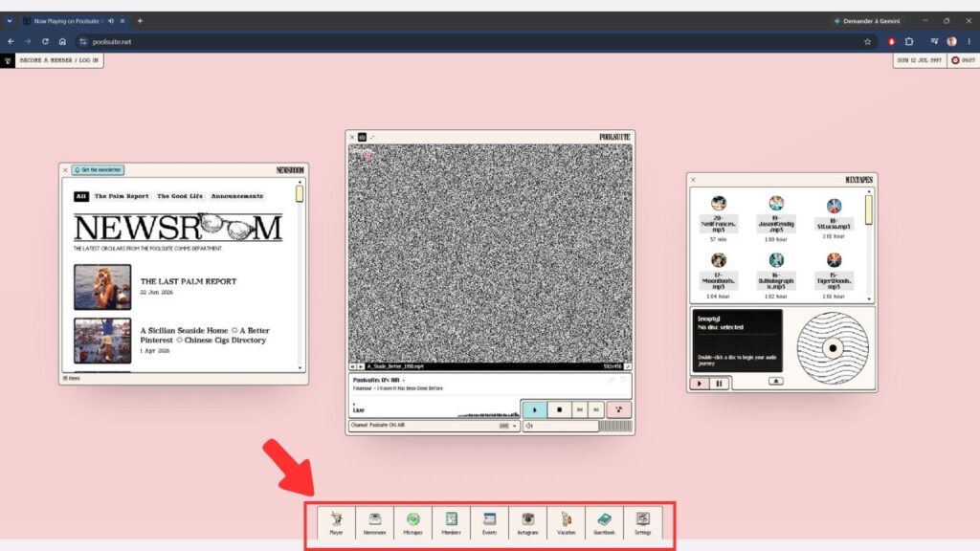The height and width of the screenshot is (551, 980).
Task: Click the clock showing 09:07
Action: (963, 60)
